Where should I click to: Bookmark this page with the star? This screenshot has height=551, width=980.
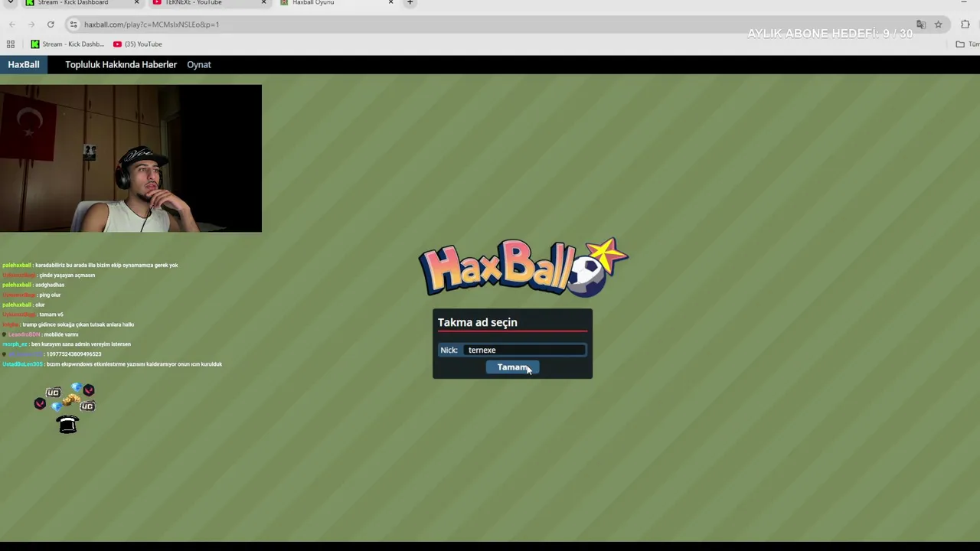pos(938,24)
